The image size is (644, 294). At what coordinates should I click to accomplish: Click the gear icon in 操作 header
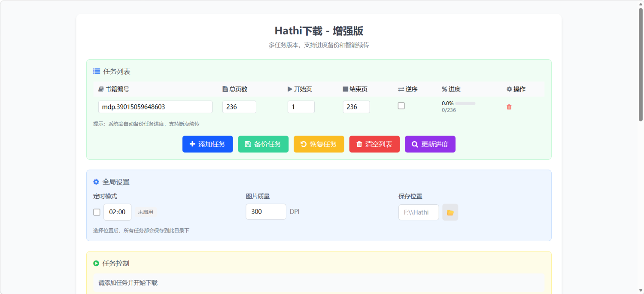(x=509, y=89)
